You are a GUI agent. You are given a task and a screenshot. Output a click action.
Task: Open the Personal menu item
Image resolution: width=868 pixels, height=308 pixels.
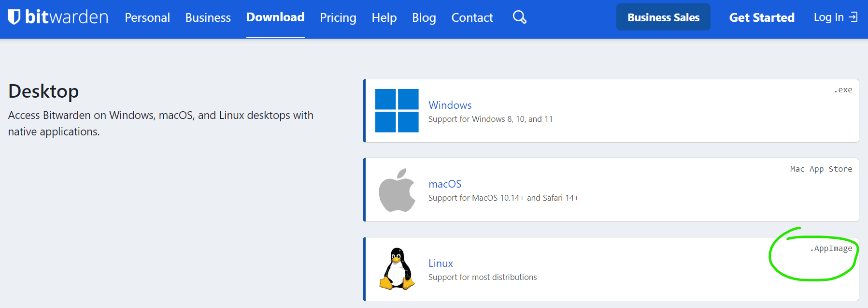[x=147, y=18]
